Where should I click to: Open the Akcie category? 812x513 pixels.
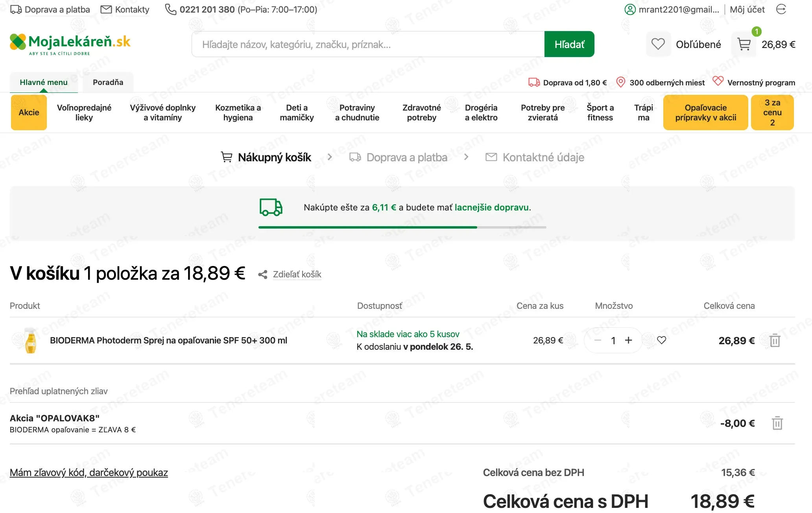[x=29, y=113]
